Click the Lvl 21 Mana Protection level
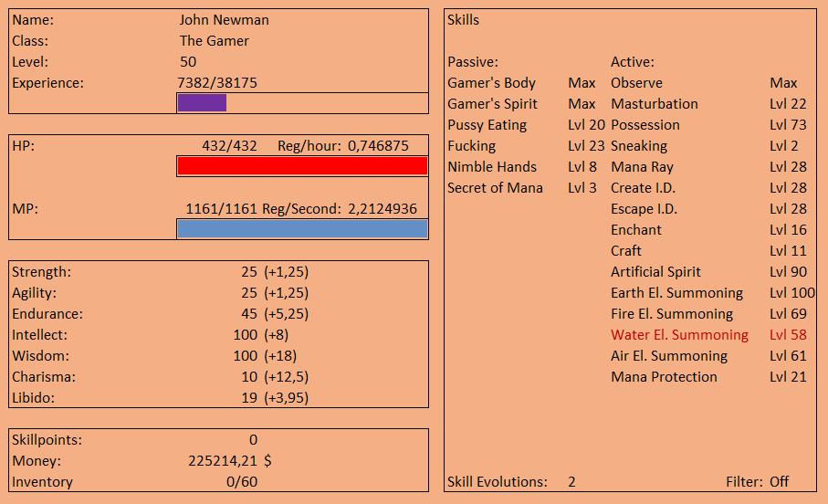The height and width of the screenshot is (504, 828). coord(788,377)
